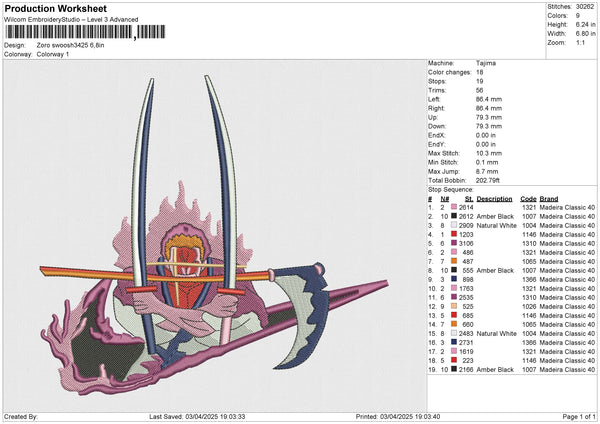Click the Max Stitch value 10.3 mm
This screenshot has height=424, width=600.
click(489, 153)
